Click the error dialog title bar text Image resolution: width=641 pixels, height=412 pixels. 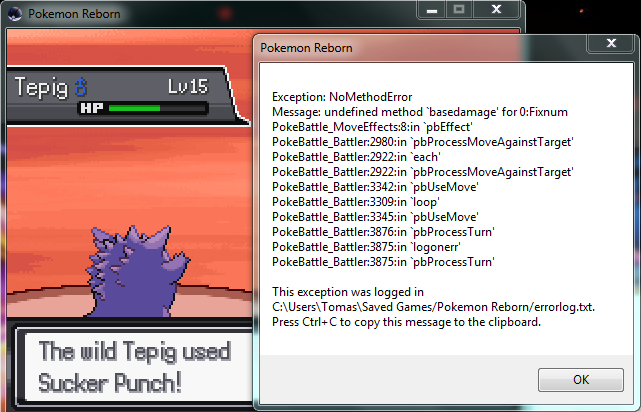(x=306, y=48)
